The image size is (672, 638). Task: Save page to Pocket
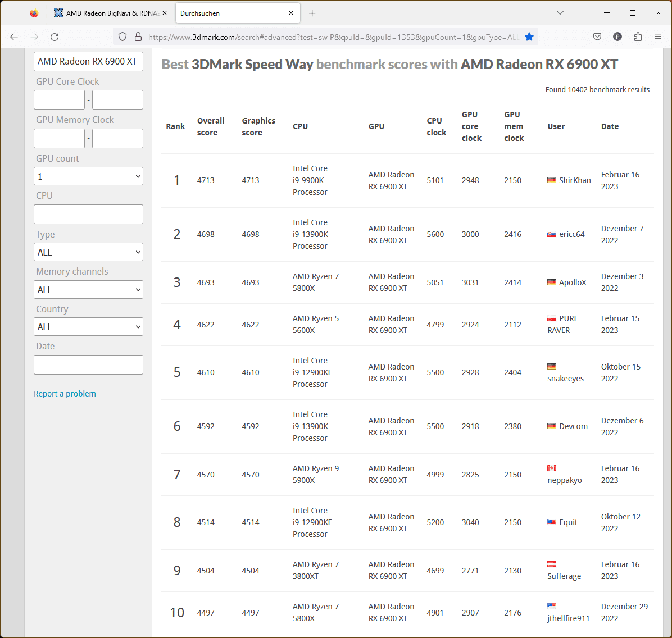pos(597,37)
